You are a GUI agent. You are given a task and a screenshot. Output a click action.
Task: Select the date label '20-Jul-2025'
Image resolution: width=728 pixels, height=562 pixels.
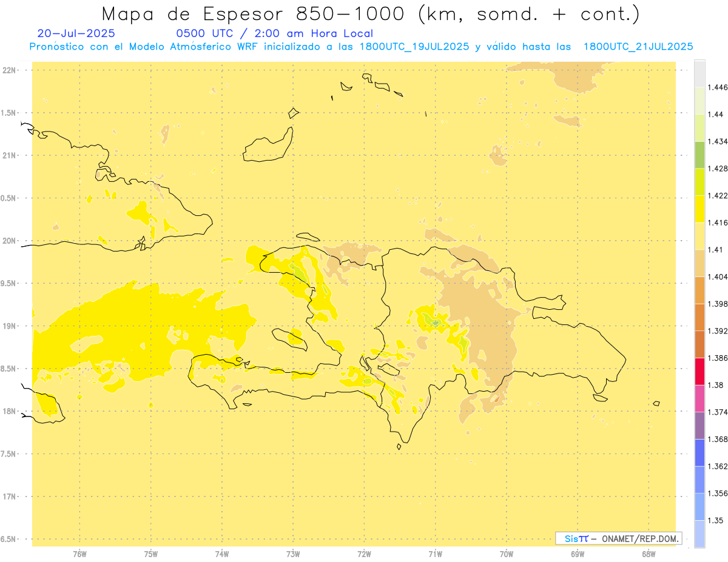pyautogui.click(x=76, y=33)
